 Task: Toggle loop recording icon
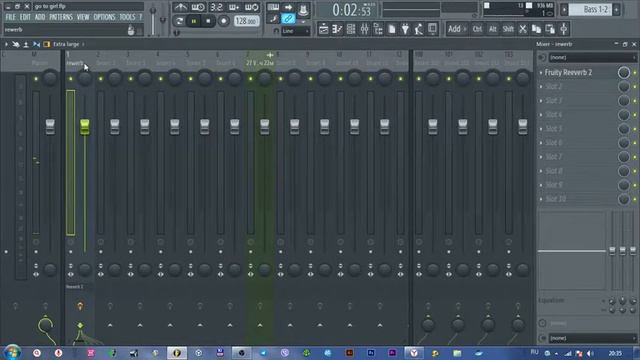(x=251, y=7)
